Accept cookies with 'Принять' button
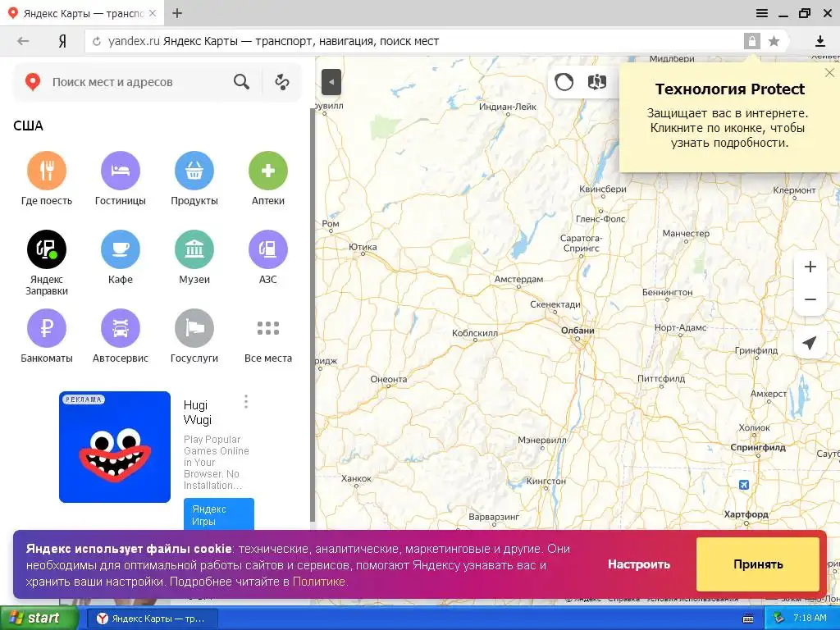840x630 pixels. click(x=758, y=564)
